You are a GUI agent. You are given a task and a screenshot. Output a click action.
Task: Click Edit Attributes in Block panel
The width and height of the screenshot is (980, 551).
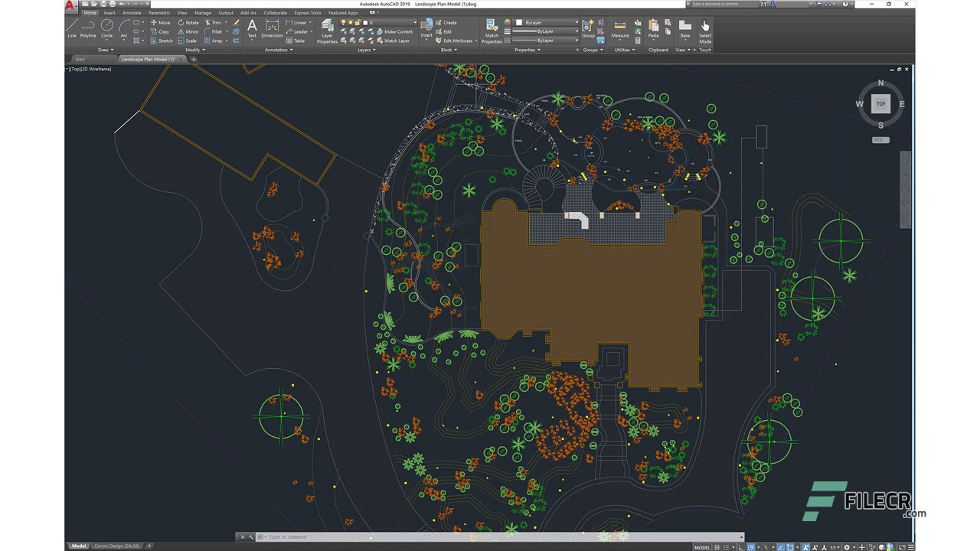coord(456,41)
